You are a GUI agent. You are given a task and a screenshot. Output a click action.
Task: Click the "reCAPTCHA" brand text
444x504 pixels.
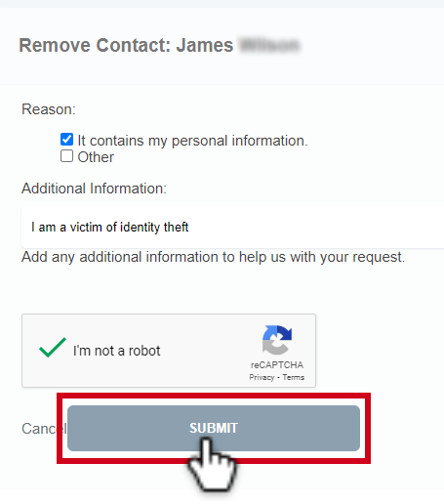tap(277, 365)
